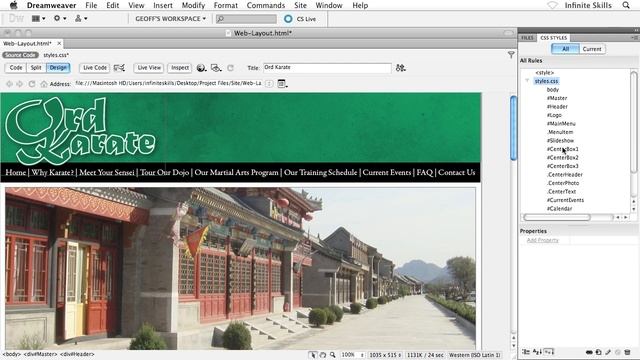Select All mode in CSS Styles
This screenshot has width=640, height=360.
[565, 49]
